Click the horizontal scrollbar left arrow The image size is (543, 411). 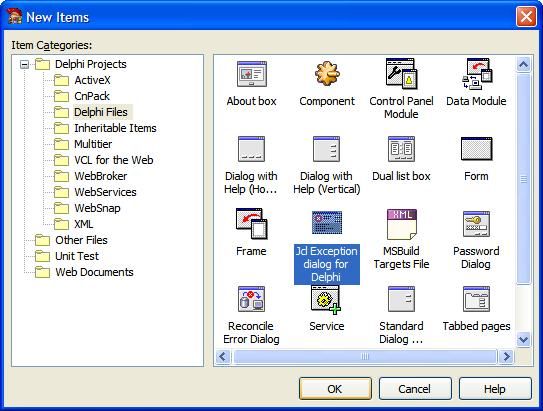coord(223,356)
